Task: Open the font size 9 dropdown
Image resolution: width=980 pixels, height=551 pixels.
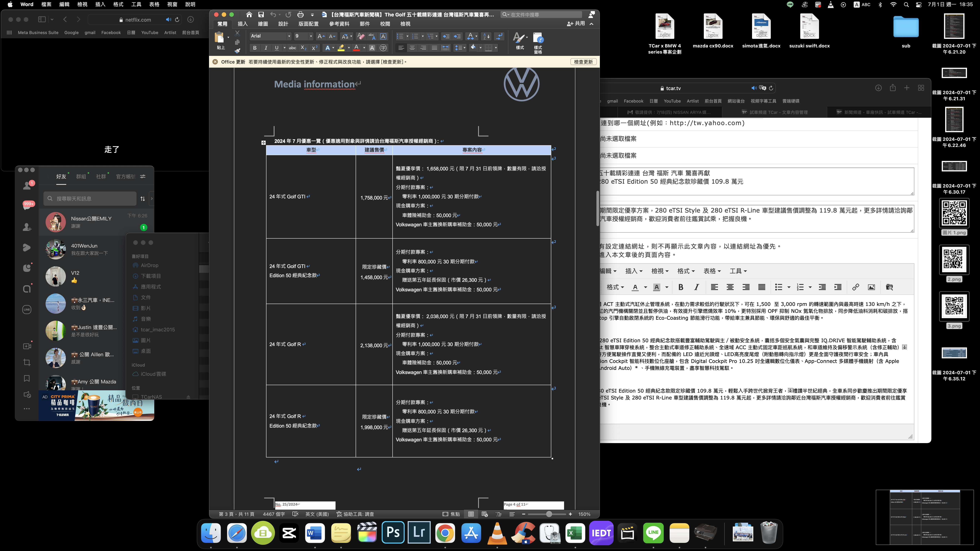Action: point(311,37)
